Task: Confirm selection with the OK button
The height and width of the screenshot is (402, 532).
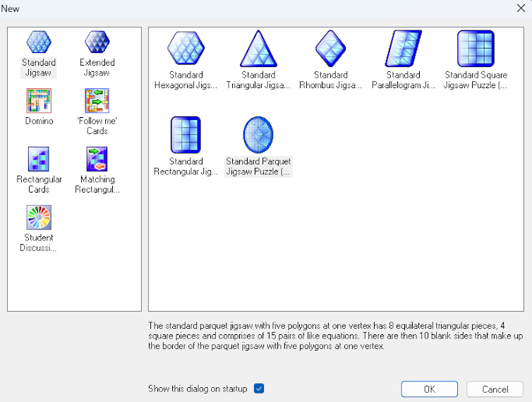Action: click(x=430, y=389)
